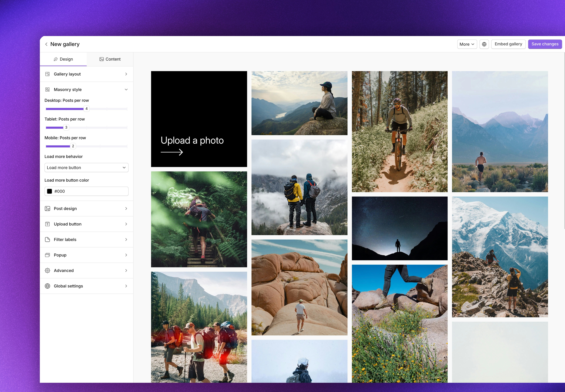The image size is (565, 392).
Task: Open the Gallery layout settings panel
Action: pos(86,74)
